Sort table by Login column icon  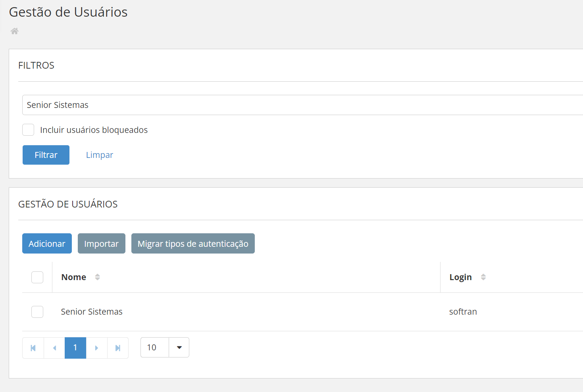(483, 277)
